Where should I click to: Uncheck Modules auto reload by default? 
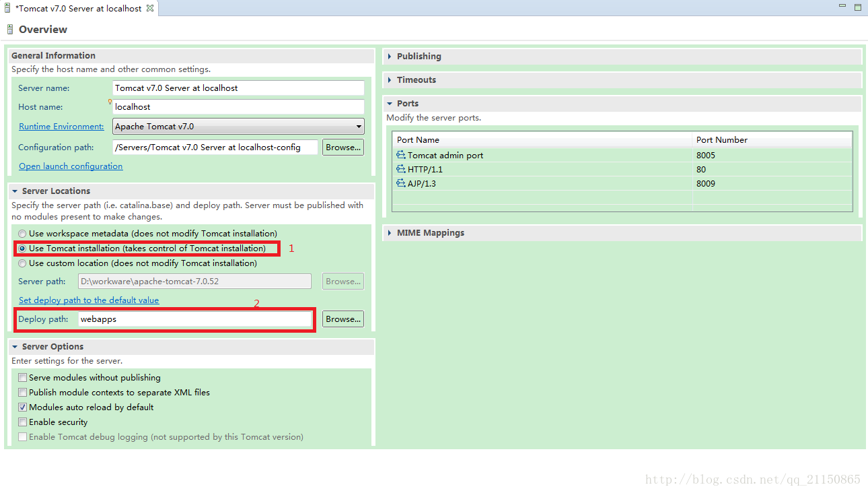pyautogui.click(x=23, y=407)
